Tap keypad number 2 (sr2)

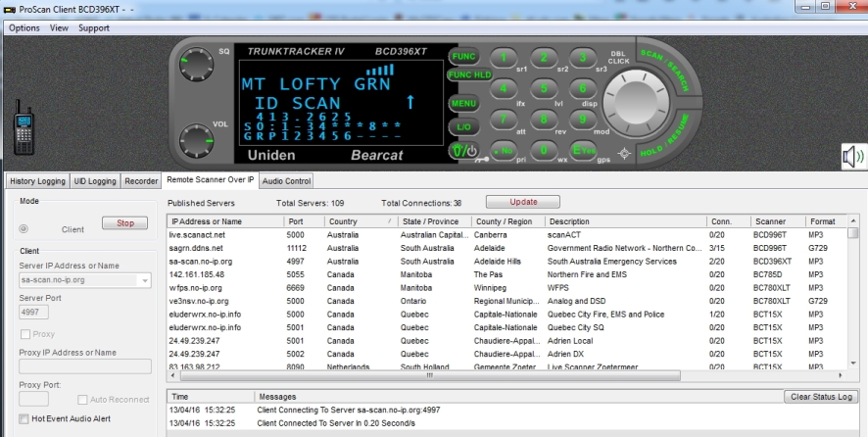coord(544,57)
